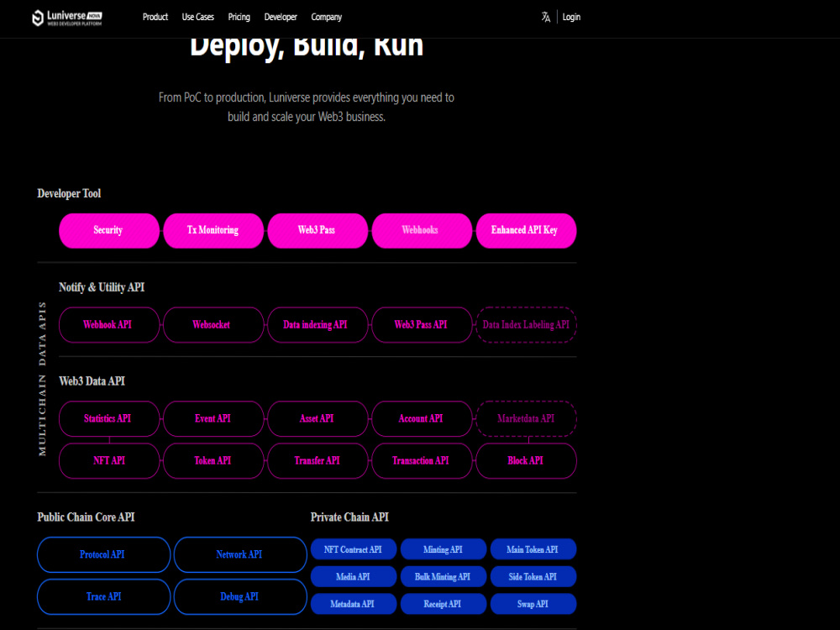
Task: Open the NFT Contract API pill
Action: point(354,549)
